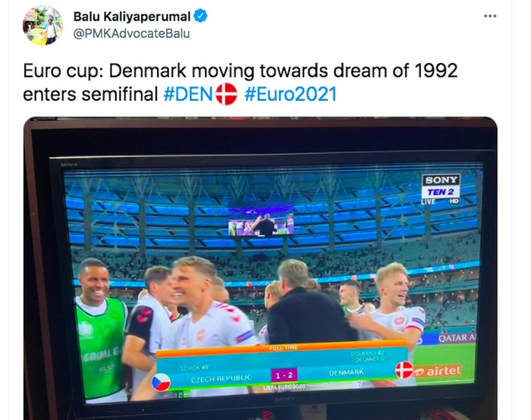Click the Denmark flag emoji in tweet
The height and width of the screenshot is (420, 531).
click(x=226, y=94)
